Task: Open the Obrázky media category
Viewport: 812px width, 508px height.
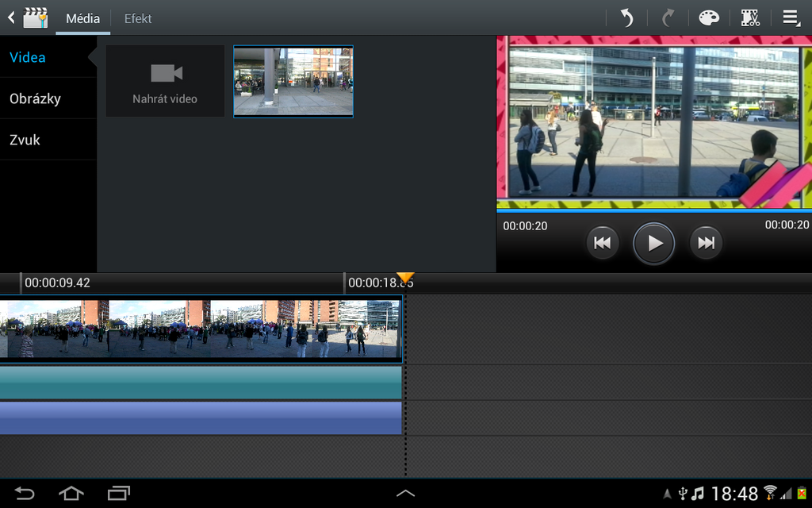Action: pos(36,98)
